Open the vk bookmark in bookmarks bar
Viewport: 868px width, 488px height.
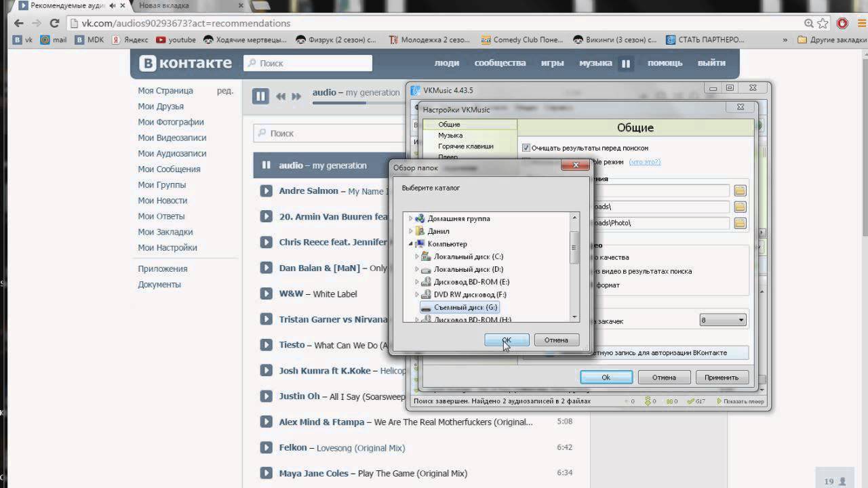click(x=22, y=40)
